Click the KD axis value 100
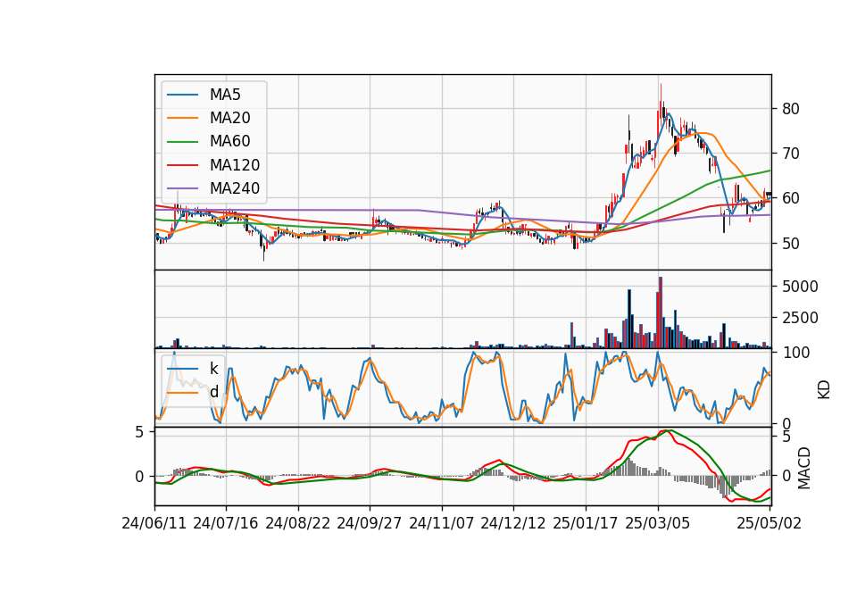This screenshot has width=857, height=616. (795, 353)
